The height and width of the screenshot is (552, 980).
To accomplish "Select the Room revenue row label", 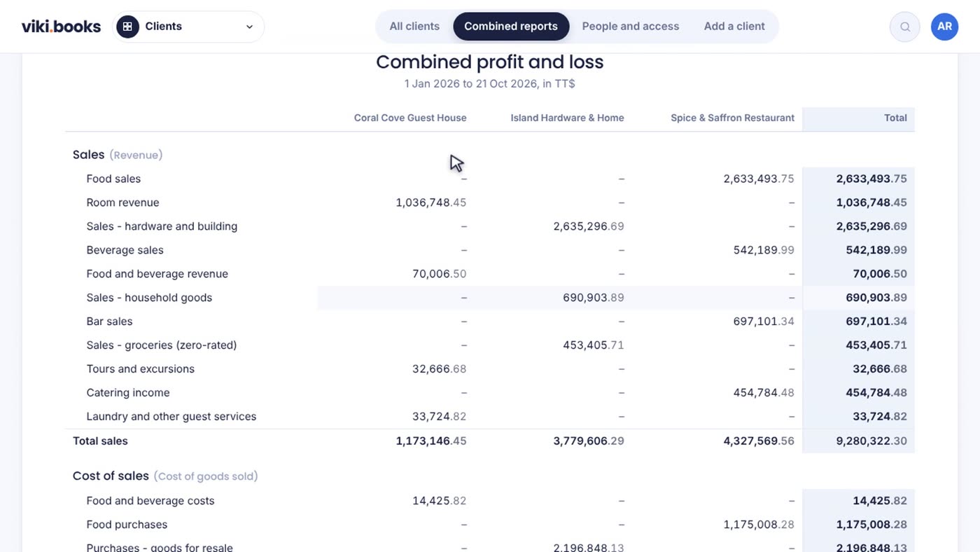I will point(122,202).
